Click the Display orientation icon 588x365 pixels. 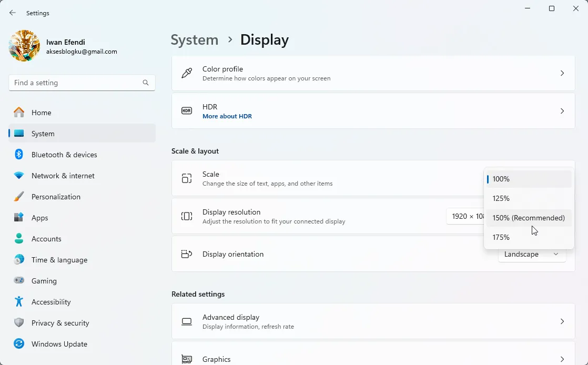(187, 254)
